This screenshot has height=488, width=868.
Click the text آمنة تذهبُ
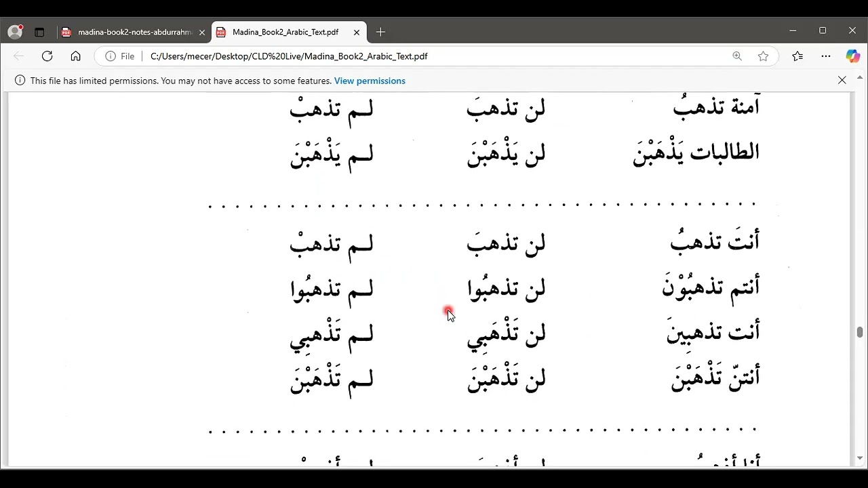(716, 106)
